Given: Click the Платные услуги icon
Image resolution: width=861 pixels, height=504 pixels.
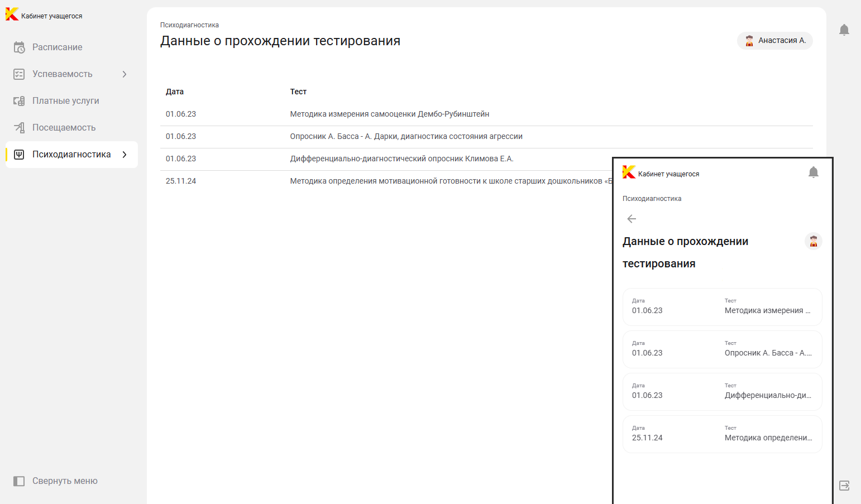Looking at the screenshot, I should point(19,101).
